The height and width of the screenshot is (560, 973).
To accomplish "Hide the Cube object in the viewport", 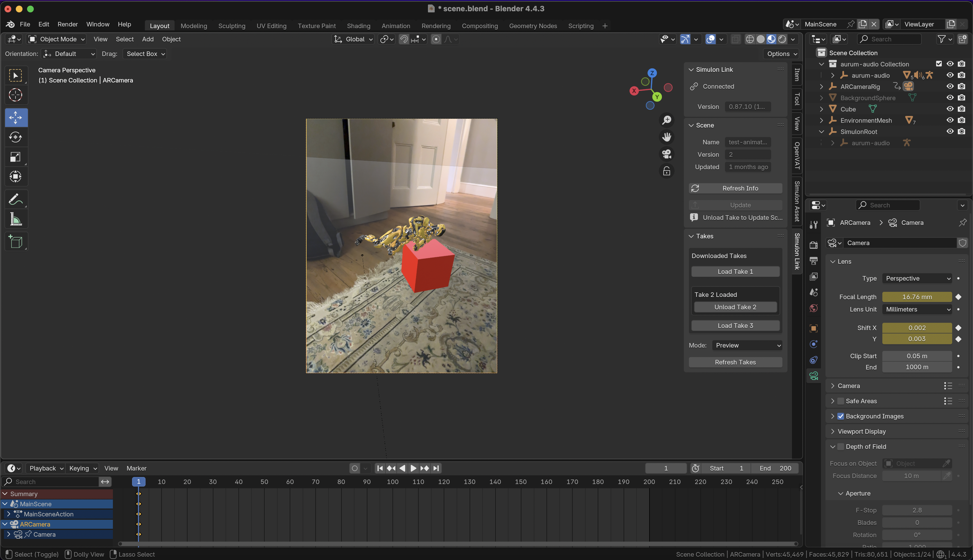I will pos(950,109).
